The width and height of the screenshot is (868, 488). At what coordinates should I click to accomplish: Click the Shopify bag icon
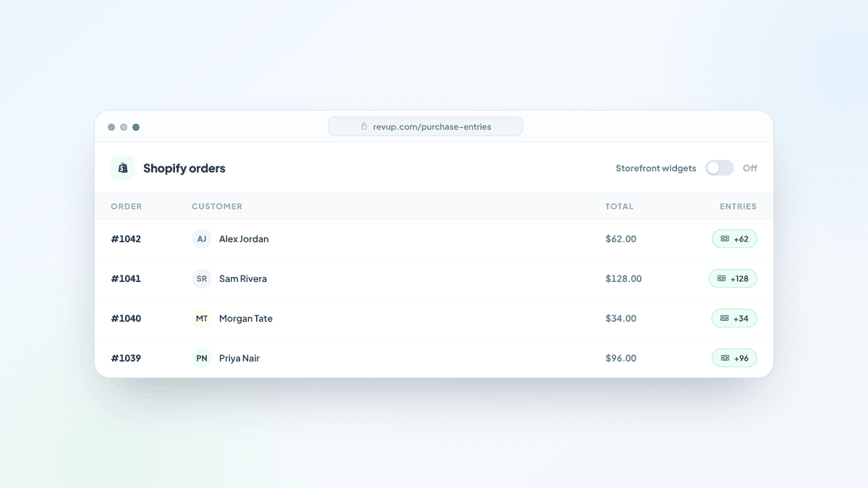[x=123, y=168]
